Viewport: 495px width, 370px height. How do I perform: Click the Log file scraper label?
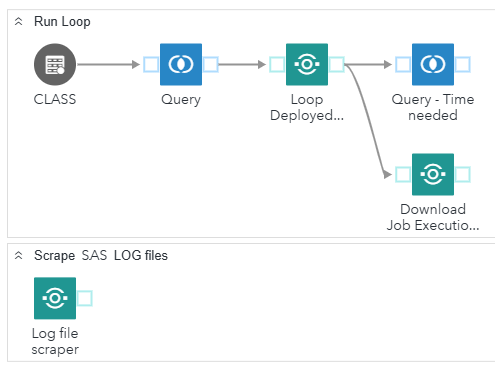[x=55, y=341]
